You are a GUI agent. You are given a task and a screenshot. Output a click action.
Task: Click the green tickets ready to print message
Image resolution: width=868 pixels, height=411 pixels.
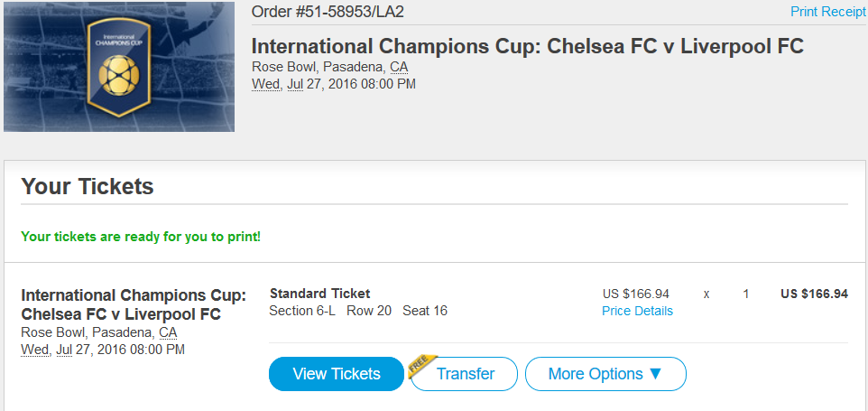[141, 237]
